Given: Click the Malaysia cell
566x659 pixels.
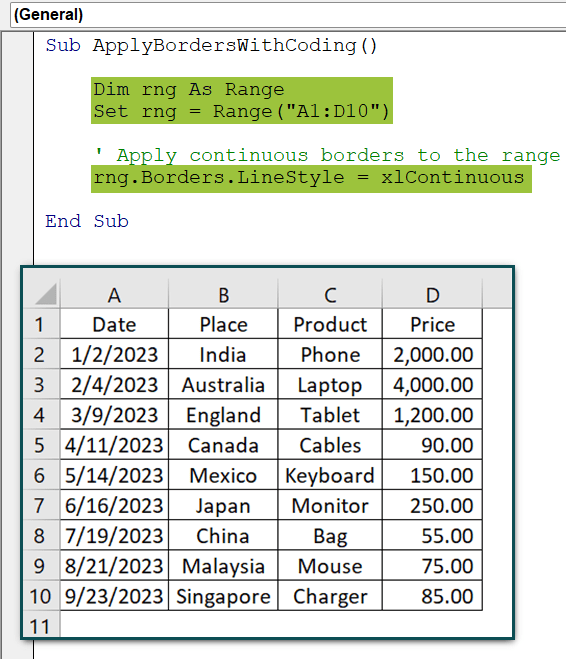Looking at the screenshot, I should click(x=223, y=566).
